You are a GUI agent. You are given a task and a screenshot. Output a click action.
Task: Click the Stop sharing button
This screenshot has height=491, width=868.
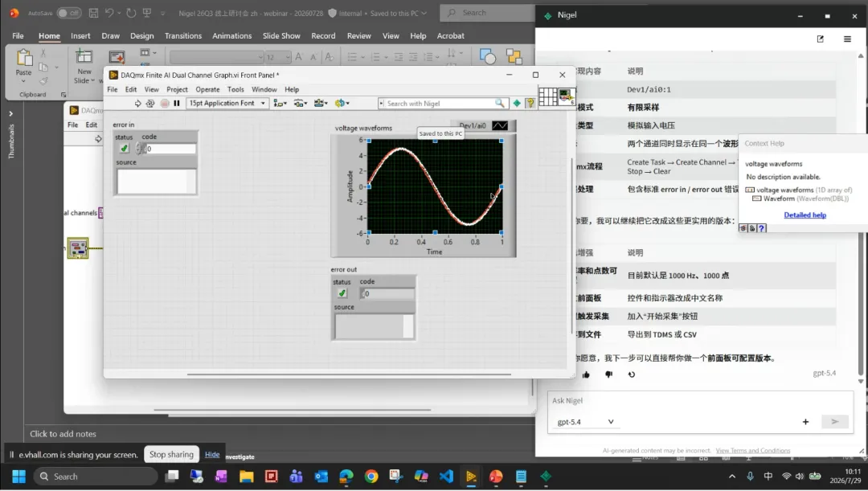(x=172, y=455)
